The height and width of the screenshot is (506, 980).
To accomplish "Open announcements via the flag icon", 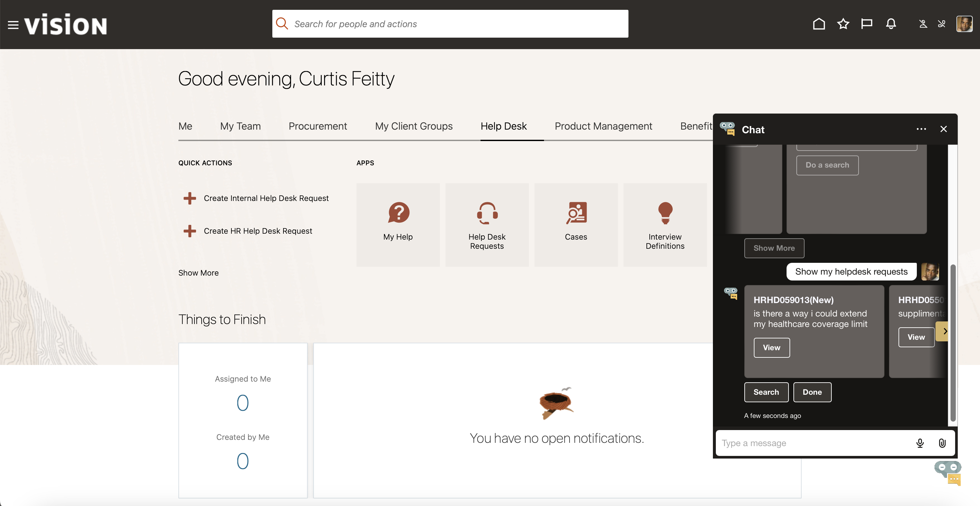I will (x=867, y=24).
